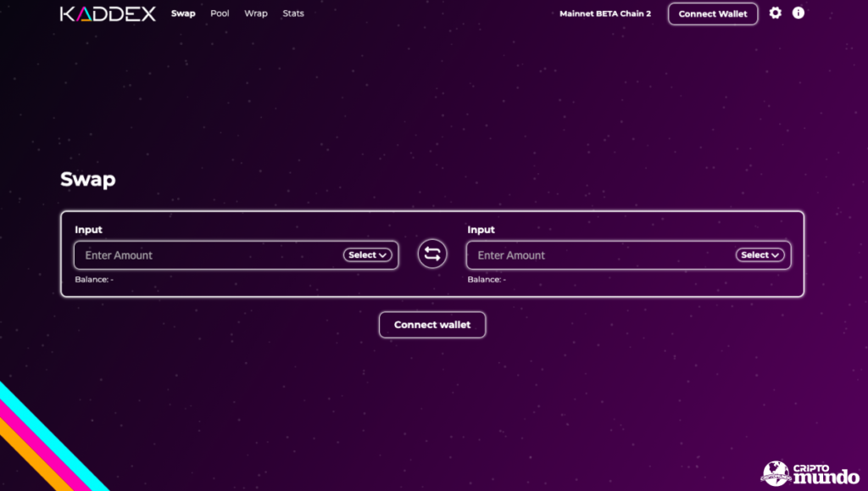Click the swap direction arrows icon
The width and height of the screenshot is (868, 491).
pyautogui.click(x=432, y=254)
